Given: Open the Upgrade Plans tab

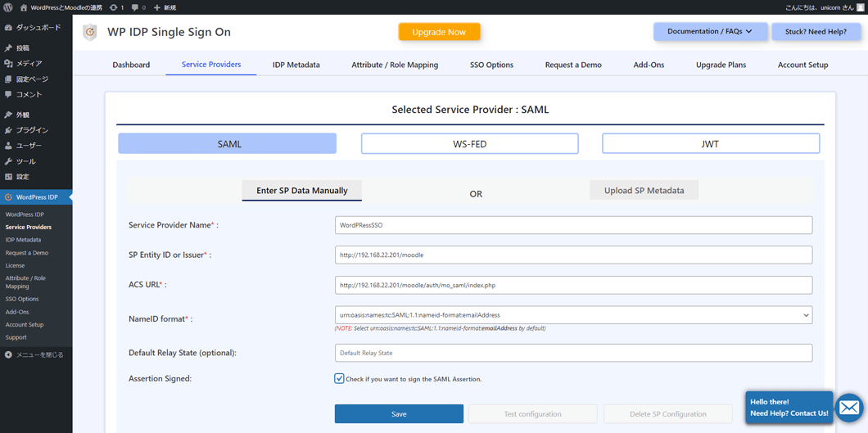Looking at the screenshot, I should (721, 65).
